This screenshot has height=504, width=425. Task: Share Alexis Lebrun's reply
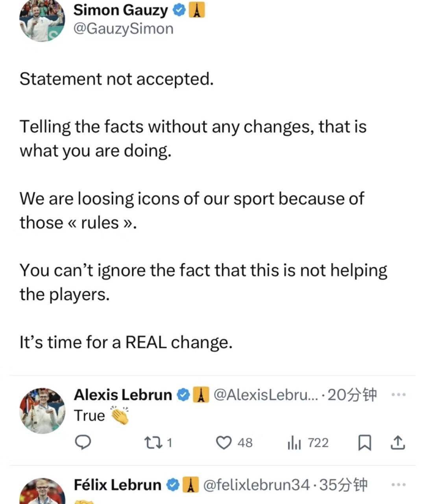pos(397,443)
